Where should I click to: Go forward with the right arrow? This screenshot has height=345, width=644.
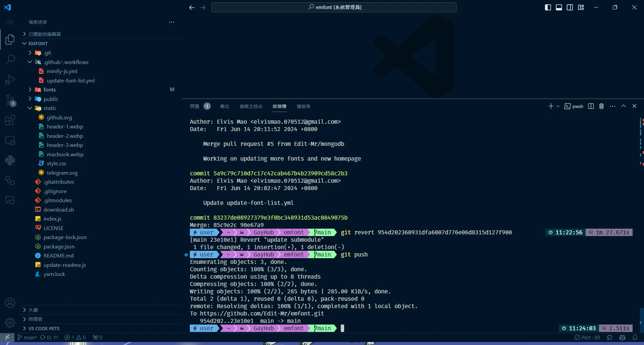pyautogui.click(x=203, y=7)
